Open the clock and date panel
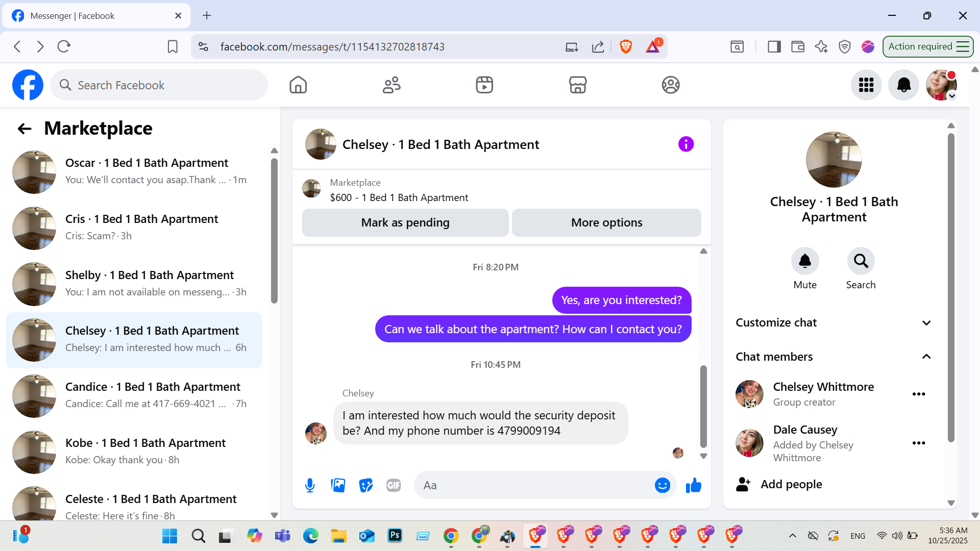 [x=948, y=536]
